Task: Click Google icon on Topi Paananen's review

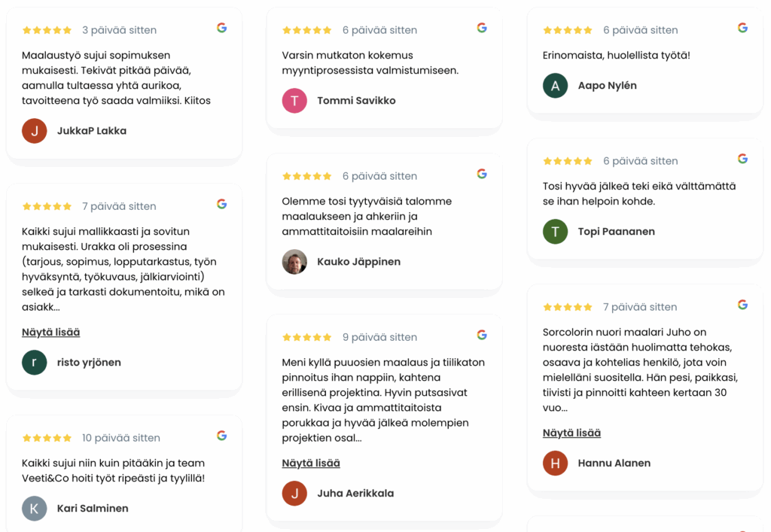Action: point(742,159)
